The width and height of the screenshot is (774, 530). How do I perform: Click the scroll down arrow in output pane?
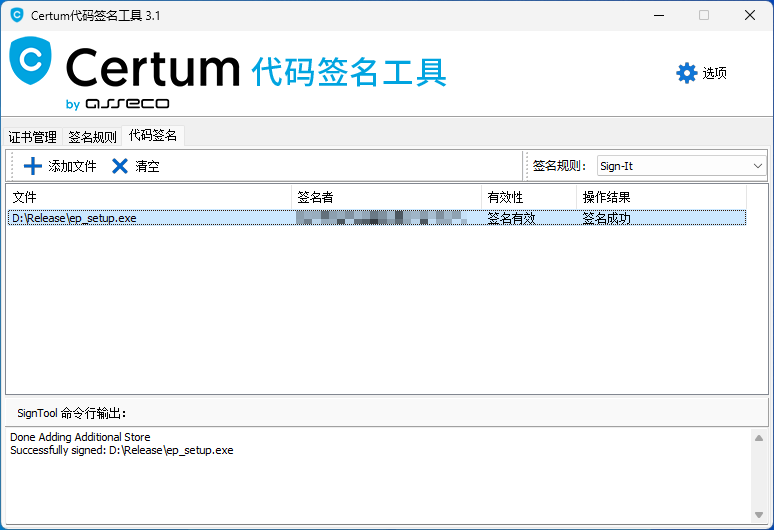click(759, 515)
